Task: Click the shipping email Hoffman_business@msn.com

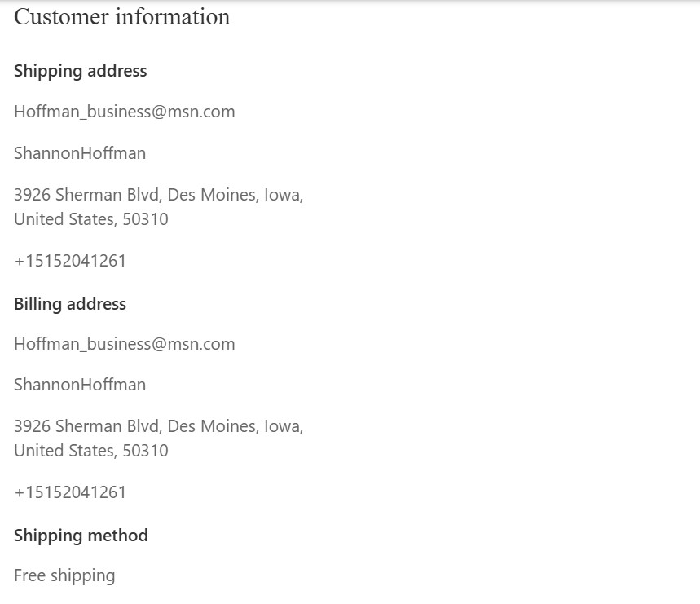Action: tap(125, 112)
